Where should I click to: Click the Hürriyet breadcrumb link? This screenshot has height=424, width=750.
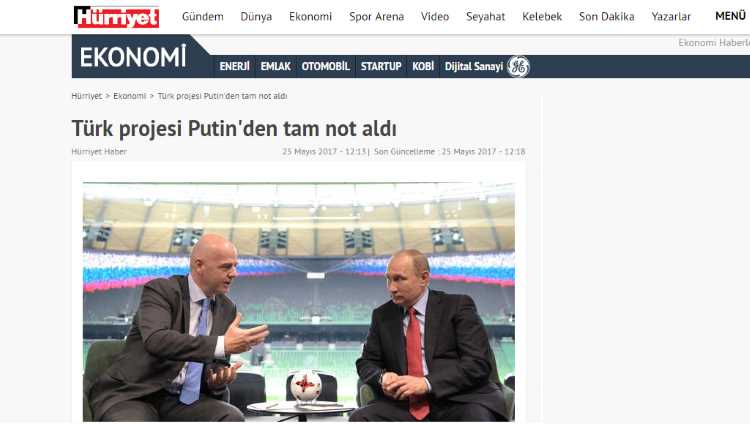coord(87,96)
